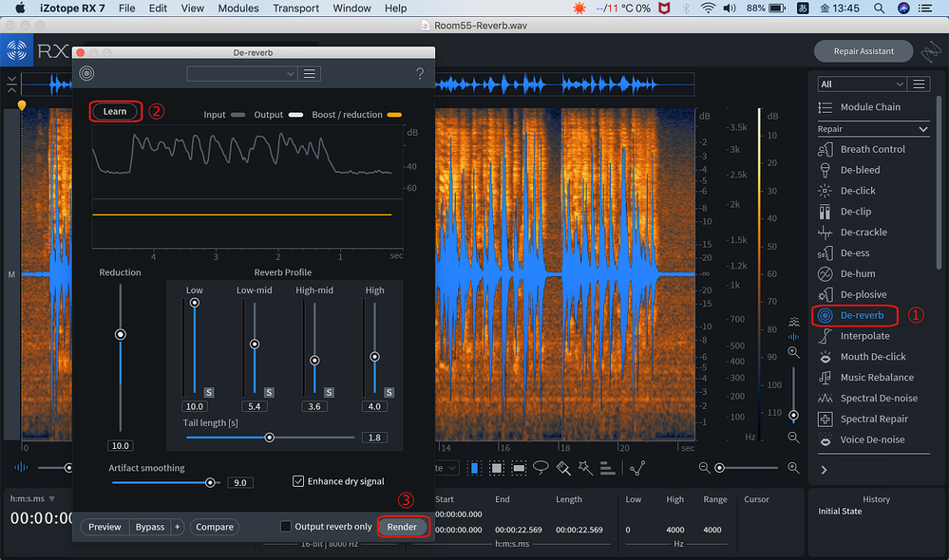The image size is (949, 560).
Task: Expand the module panel chevron arrow
Action: pyautogui.click(x=824, y=470)
